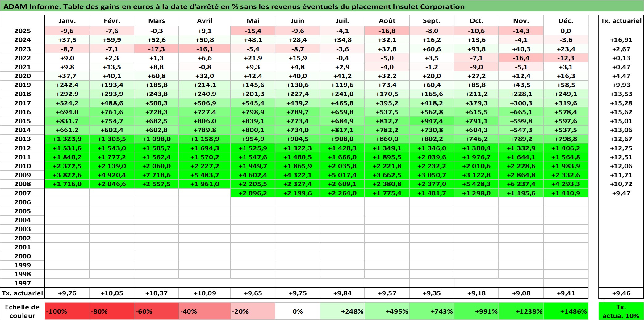This screenshot has width=644, height=320.
Task: Select the 'Sept.' column header
Action: (432, 21)
